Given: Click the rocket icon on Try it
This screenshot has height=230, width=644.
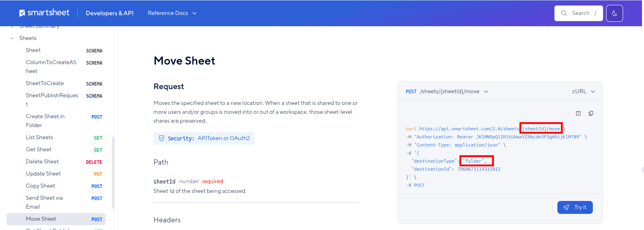Looking at the screenshot, I should [566, 207].
